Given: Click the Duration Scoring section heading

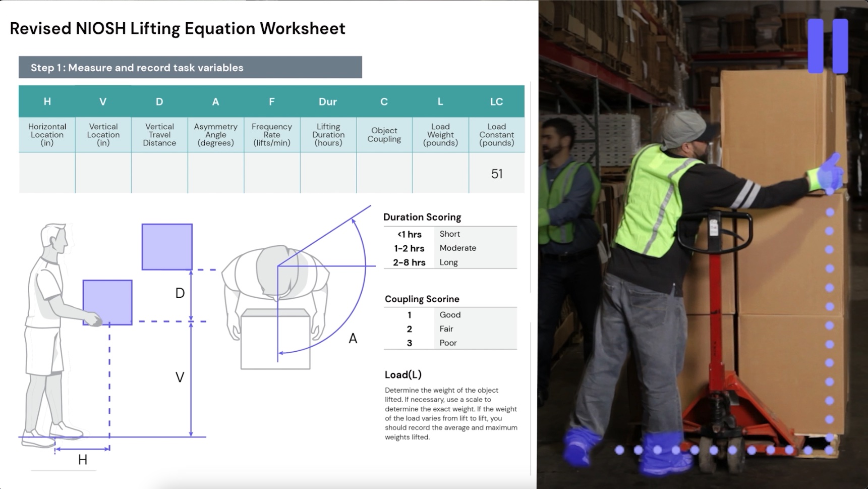Looking at the screenshot, I should (423, 217).
